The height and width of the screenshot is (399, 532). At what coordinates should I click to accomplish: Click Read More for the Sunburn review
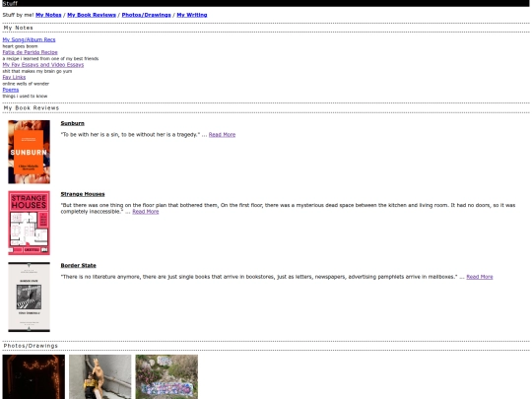222,135
